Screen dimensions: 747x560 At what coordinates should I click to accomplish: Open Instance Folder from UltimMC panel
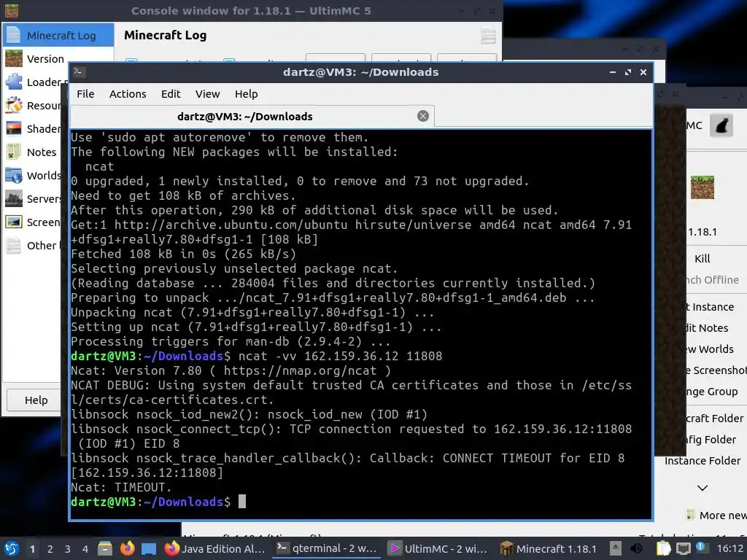click(703, 461)
